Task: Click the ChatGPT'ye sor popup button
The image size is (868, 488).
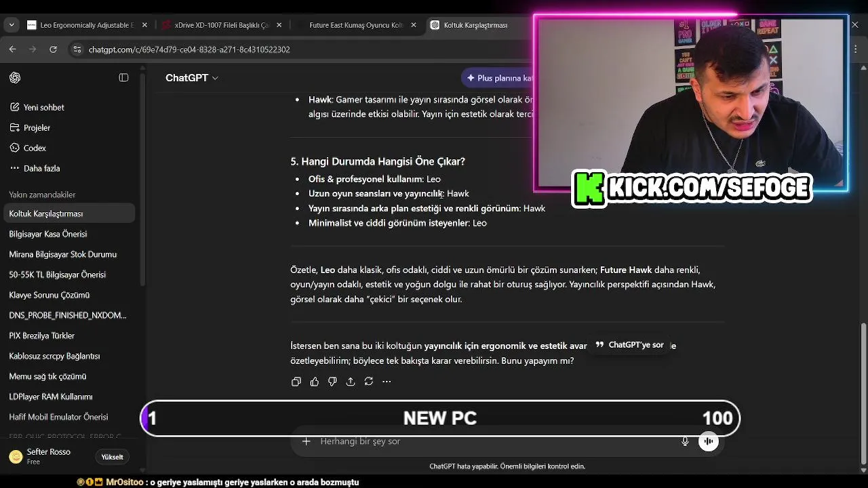Action: (x=629, y=345)
